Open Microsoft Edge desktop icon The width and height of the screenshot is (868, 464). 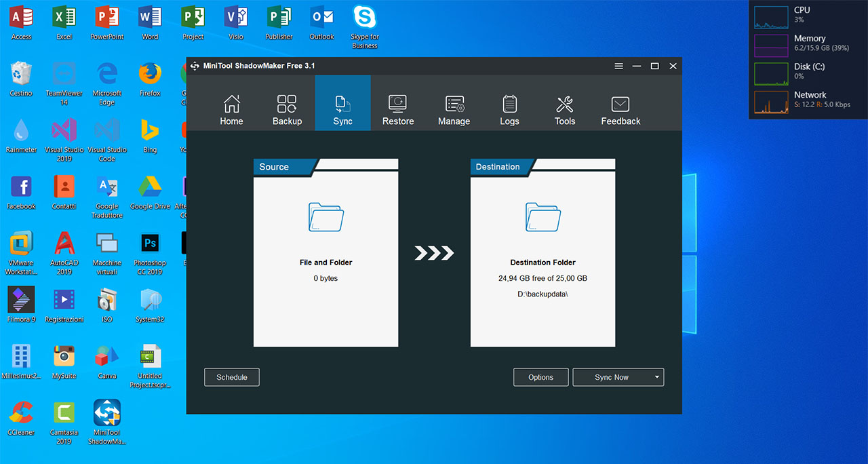[x=107, y=83]
